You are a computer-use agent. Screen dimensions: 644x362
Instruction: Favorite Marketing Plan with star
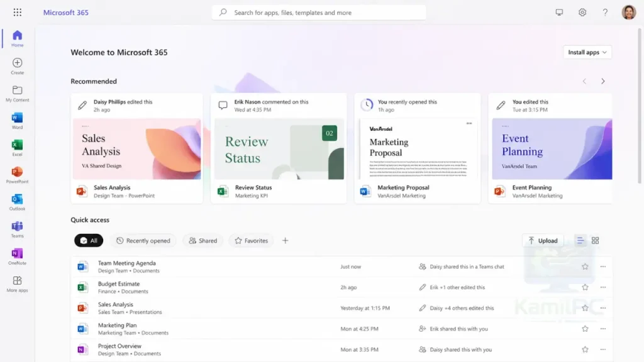585,329
